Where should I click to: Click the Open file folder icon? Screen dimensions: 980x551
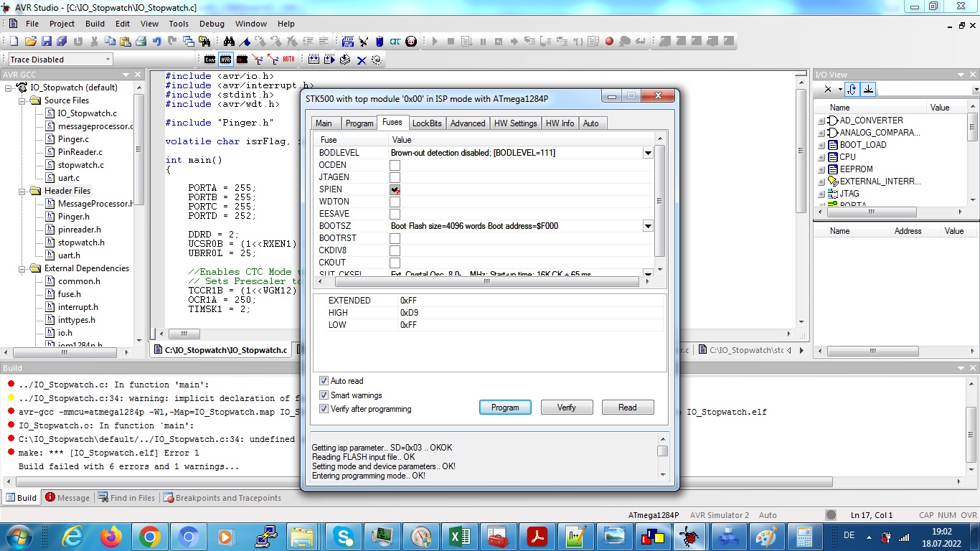(x=30, y=41)
